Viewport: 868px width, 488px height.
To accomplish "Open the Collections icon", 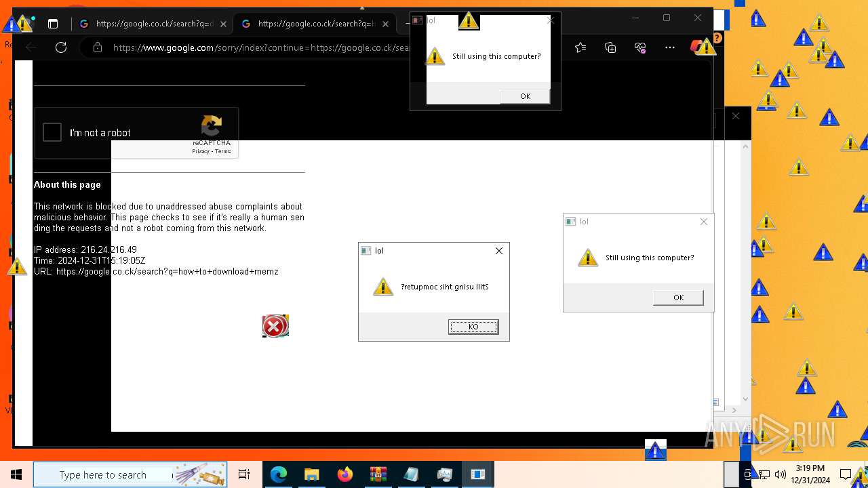I will [x=610, y=47].
